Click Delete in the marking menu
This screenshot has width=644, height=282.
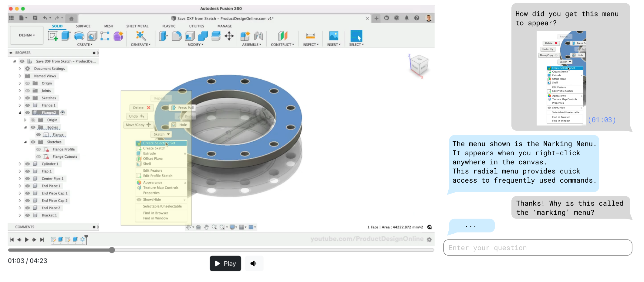(x=142, y=108)
